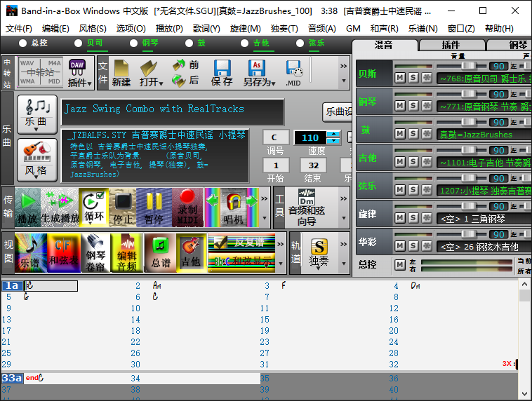The image size is (532, 401).
Task: Click the Record MIDI (录制MIDI) button
Action: (x=187, y=208)
